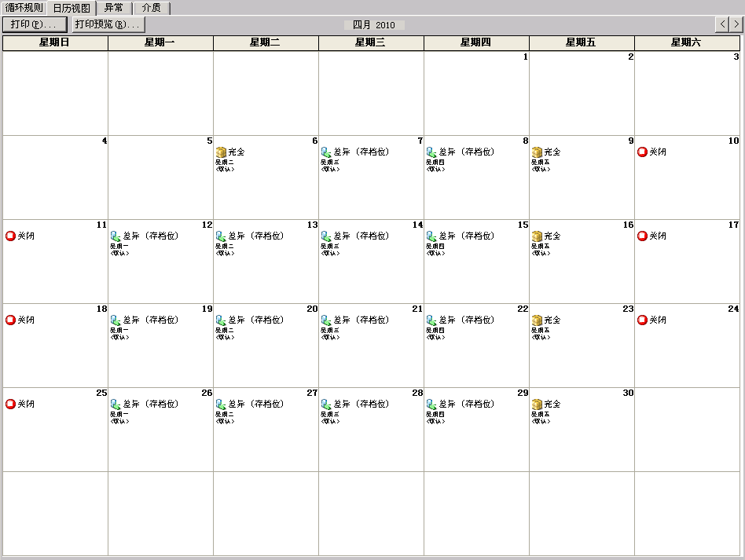This screenshot has height=560, width=745.
Task: Click the differential backup icon on April 29
Action: pos(431,404)
